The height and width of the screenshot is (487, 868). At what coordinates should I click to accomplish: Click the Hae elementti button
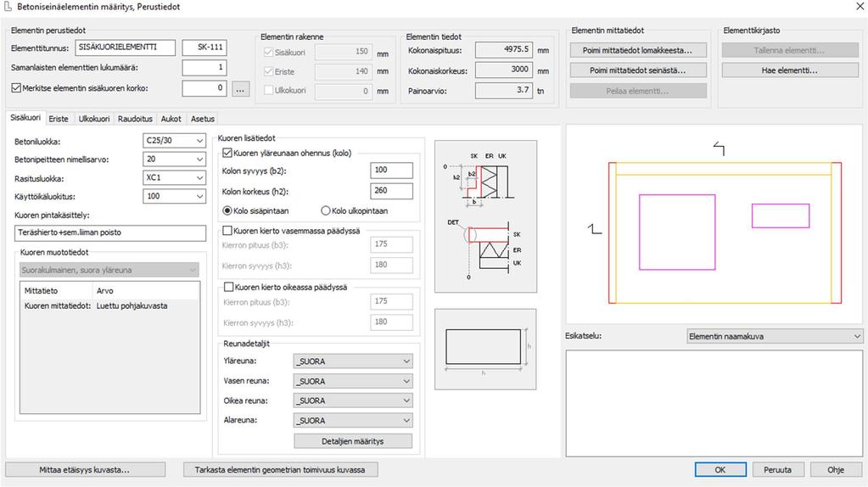coord(790,70)
